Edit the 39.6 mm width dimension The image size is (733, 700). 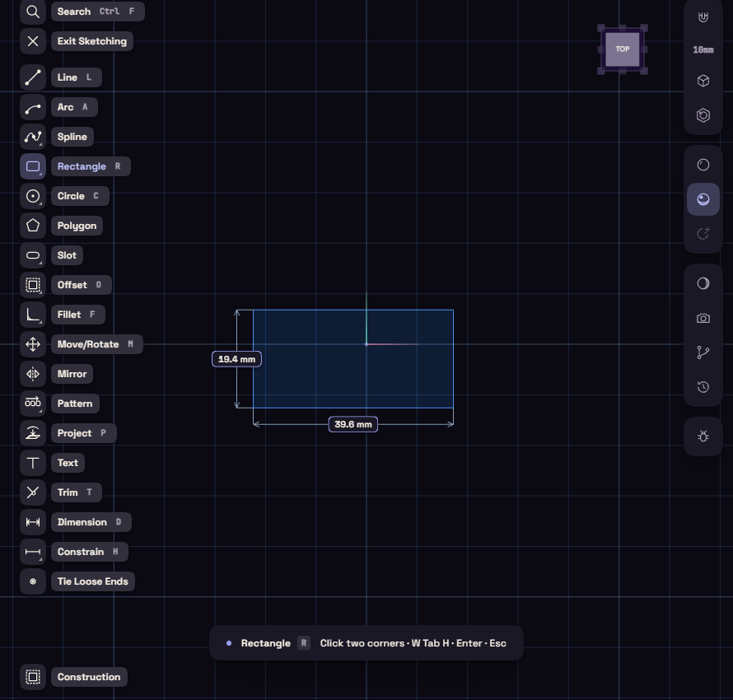(353, 424)
